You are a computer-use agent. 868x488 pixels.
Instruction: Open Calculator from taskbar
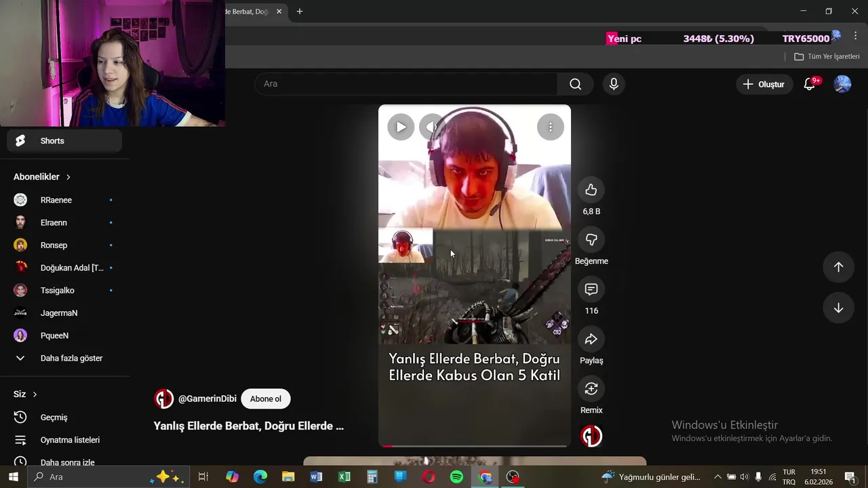click(372, 477)
